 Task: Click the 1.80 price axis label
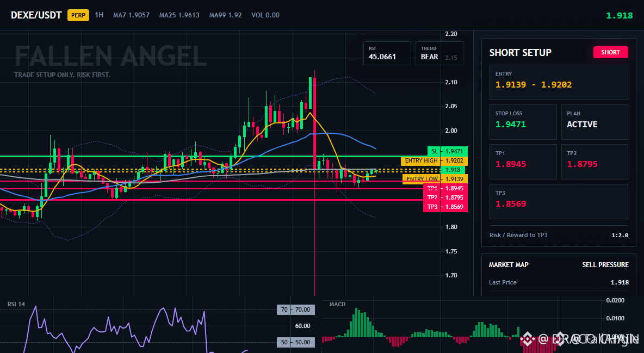(451, 227)
